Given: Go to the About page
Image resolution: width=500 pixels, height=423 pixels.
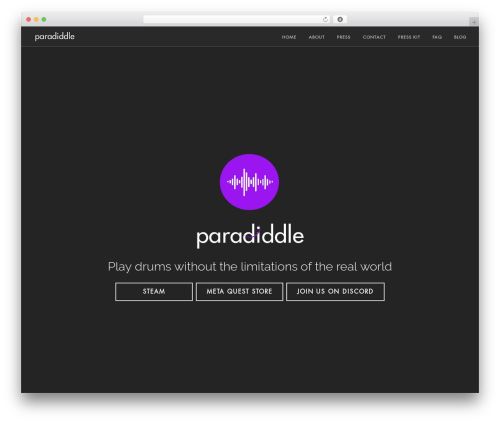Looking at the screenshot, I should [x=316, y=37].
